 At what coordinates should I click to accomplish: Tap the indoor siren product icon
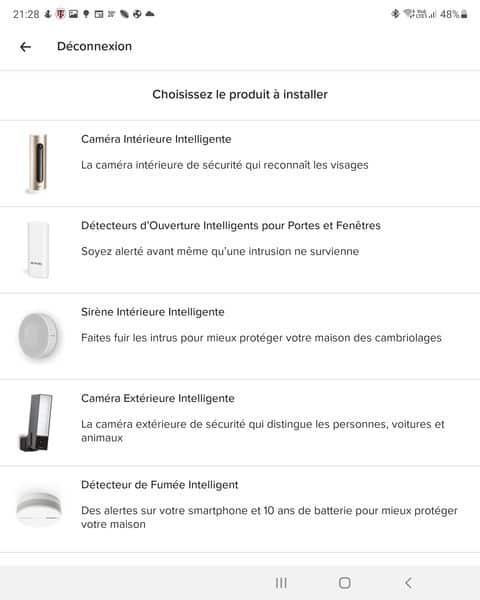pos(39,336)
